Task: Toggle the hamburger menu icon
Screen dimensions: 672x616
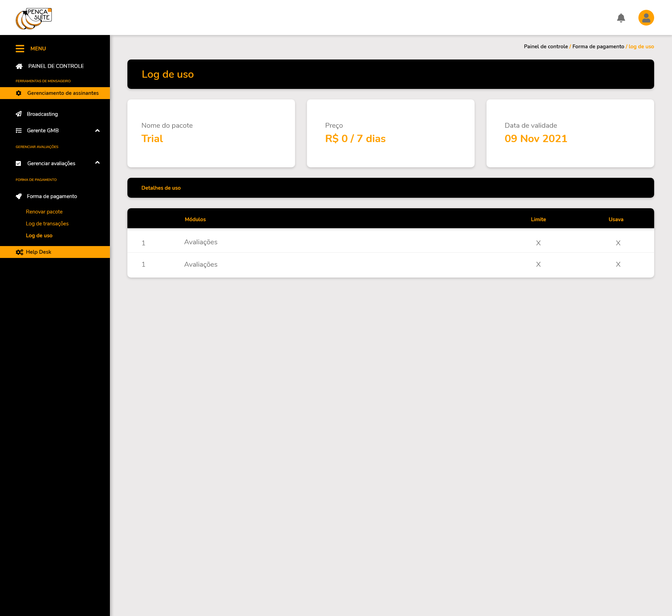Action: [x=20, y=49]
